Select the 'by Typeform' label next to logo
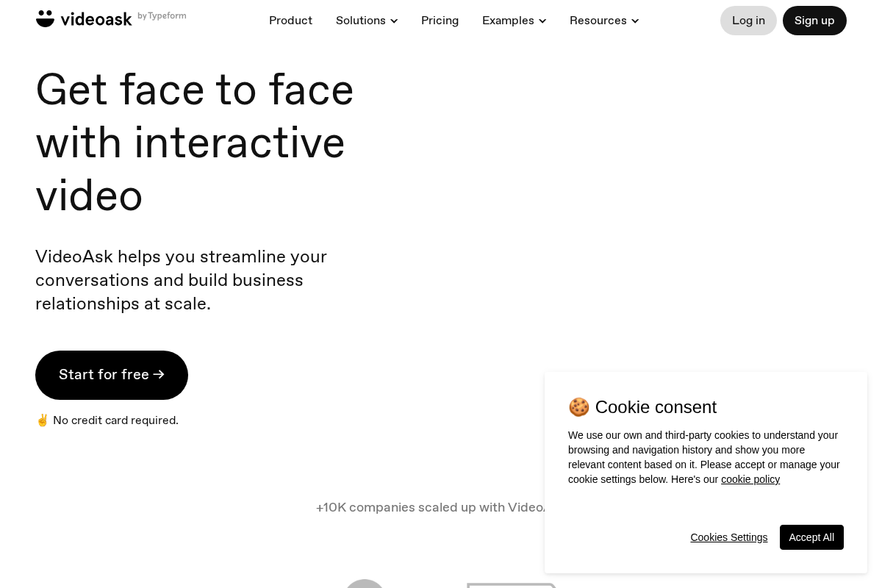Screen dimensions: 882x588 point(162,15)
